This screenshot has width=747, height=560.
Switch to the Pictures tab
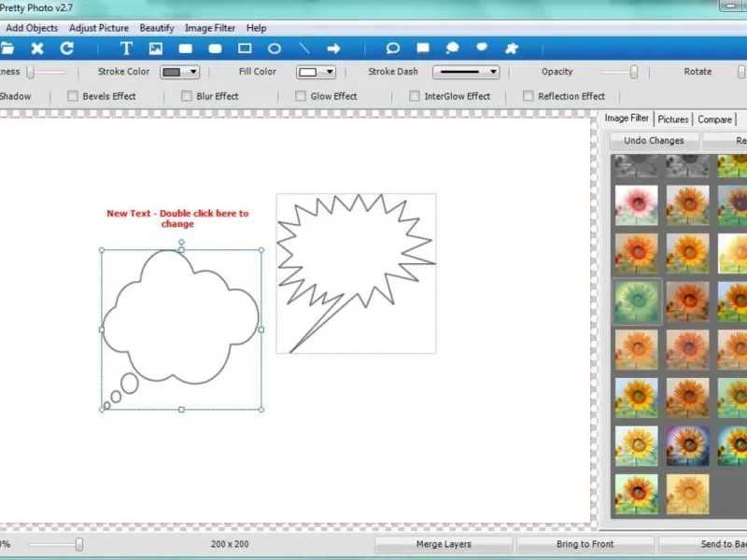672,119
